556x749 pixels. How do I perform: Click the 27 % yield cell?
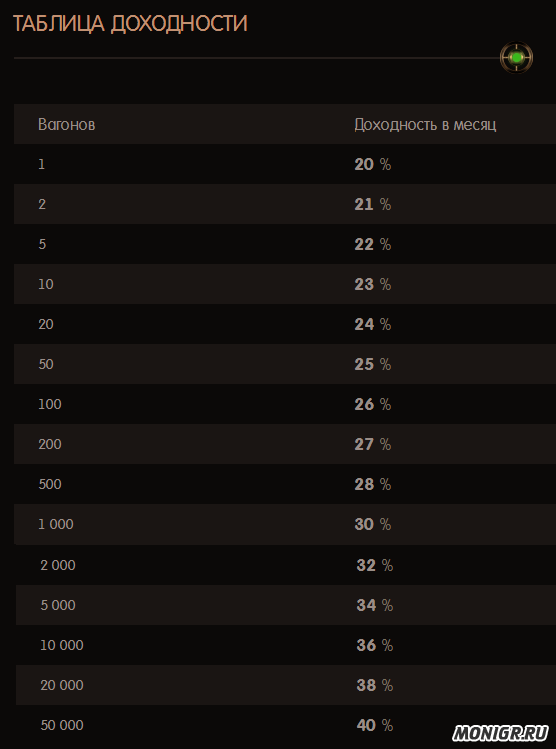click(373, 444)
